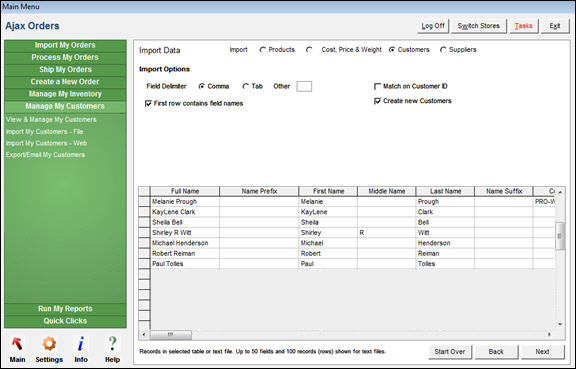The height and width of the screenshot is (369, 576).
Task: Click the Henderson last name cell
Action: pyautogui.click(x=445, y=243)
